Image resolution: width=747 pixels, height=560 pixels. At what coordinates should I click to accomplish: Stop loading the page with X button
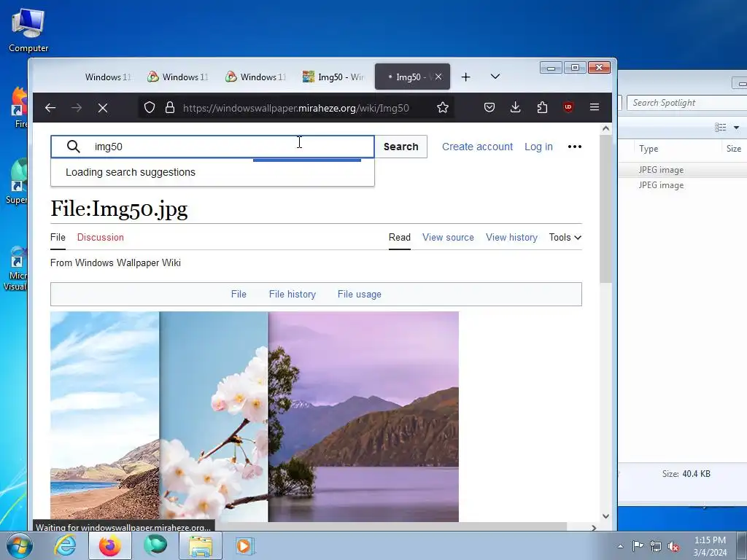coord(102,108)
